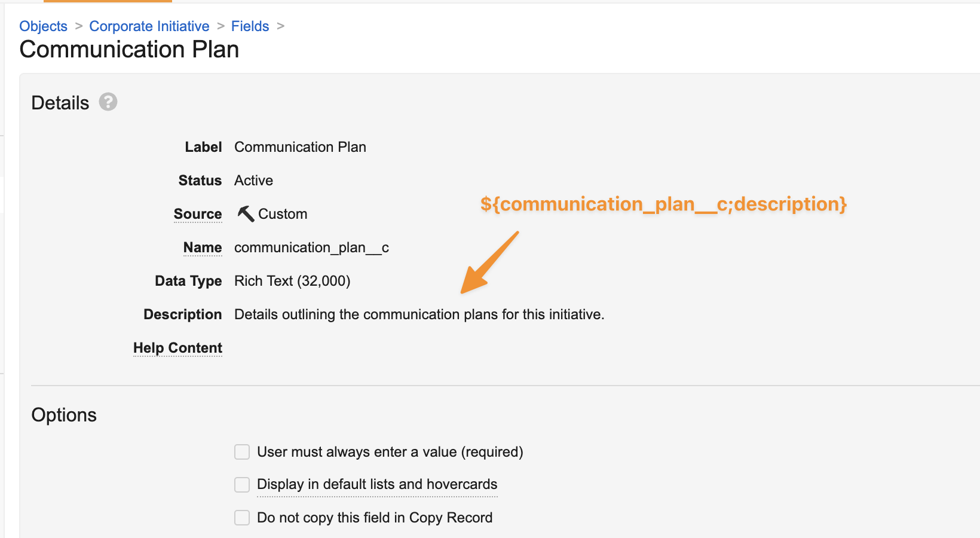Click the orange description token annotation
Screen dimensions: 980x538
pyautogui.click(x=663, y=204)
